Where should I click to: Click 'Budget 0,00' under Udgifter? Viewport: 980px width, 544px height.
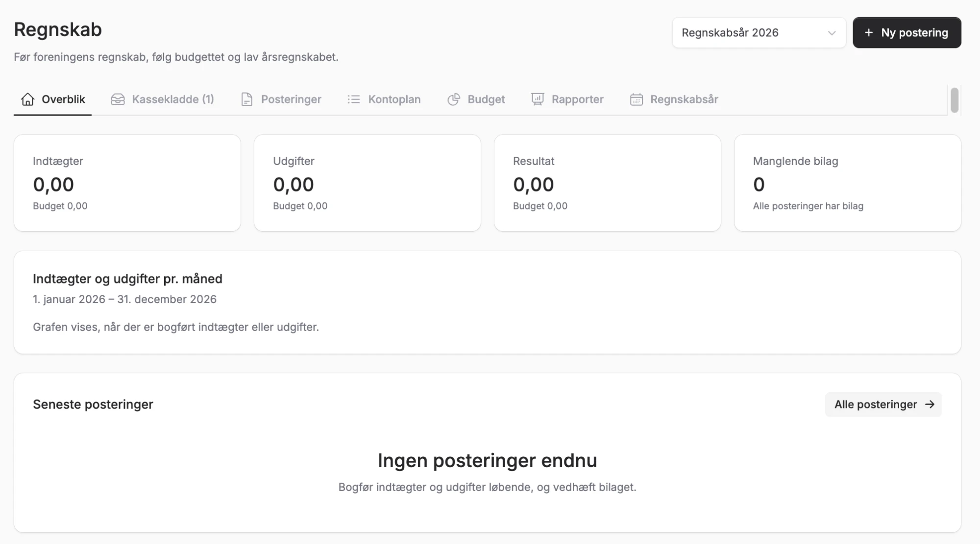coord(300,206)
